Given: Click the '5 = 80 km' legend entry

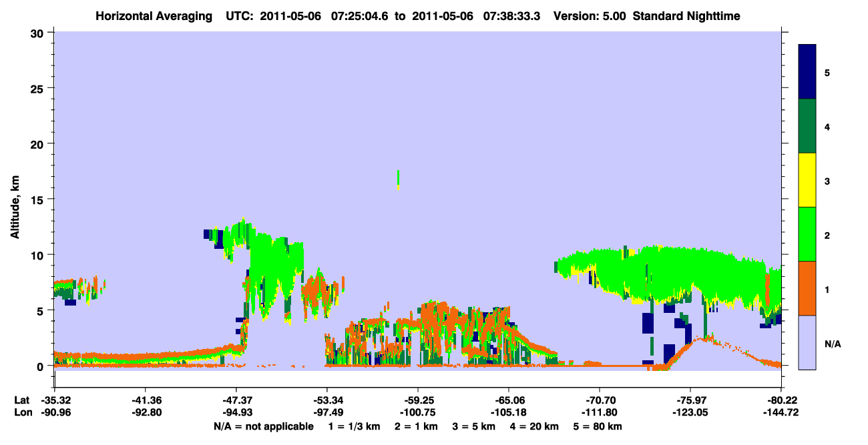Looking at the screenshot, I should tap(599, 426).
